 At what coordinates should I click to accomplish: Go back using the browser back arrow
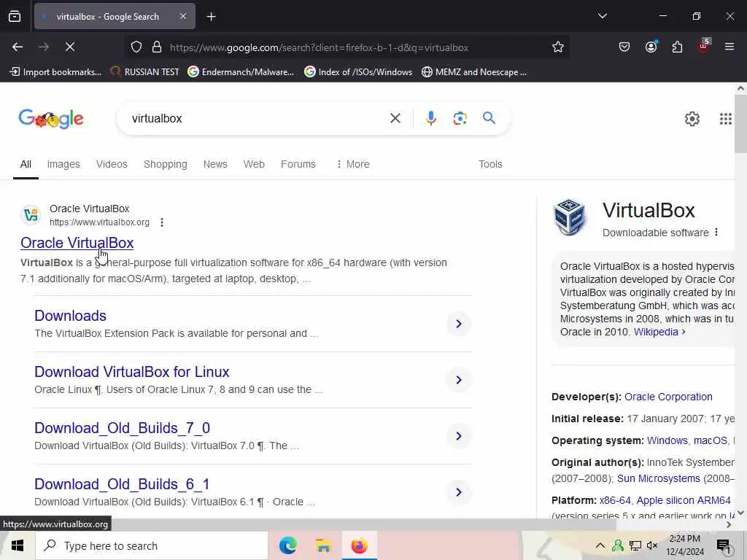click(18, 47)
